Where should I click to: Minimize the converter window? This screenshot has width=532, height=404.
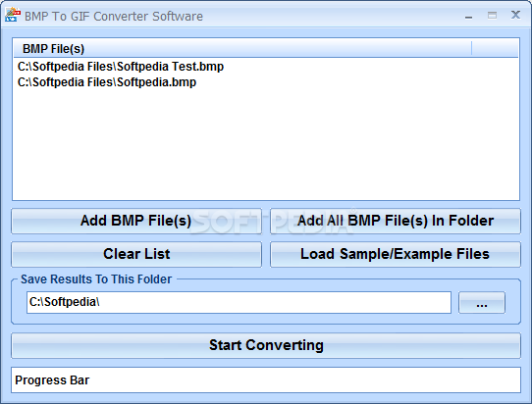(468, 16)
